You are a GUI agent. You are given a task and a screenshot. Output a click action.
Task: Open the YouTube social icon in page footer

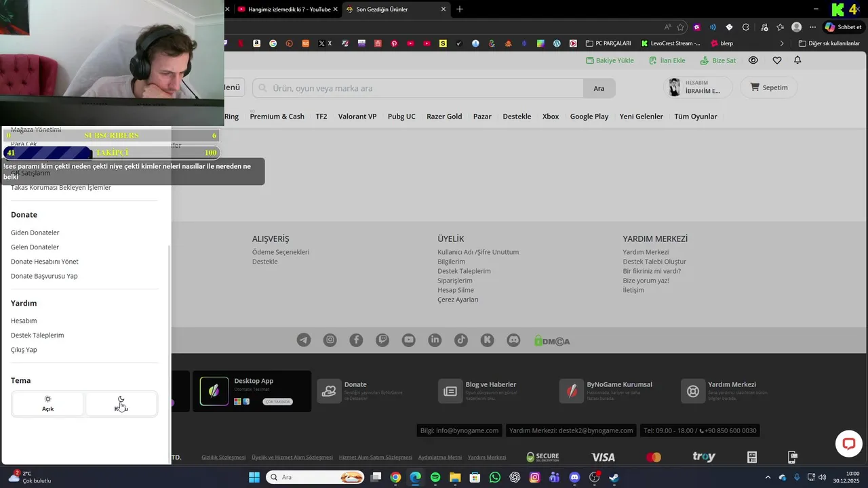[408, 340]
